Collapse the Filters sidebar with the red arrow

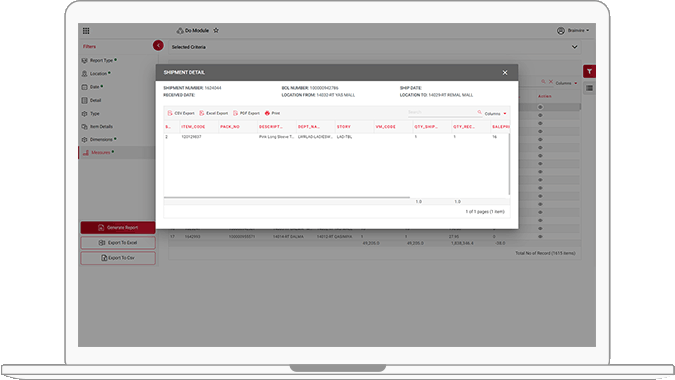click(158, 46)
